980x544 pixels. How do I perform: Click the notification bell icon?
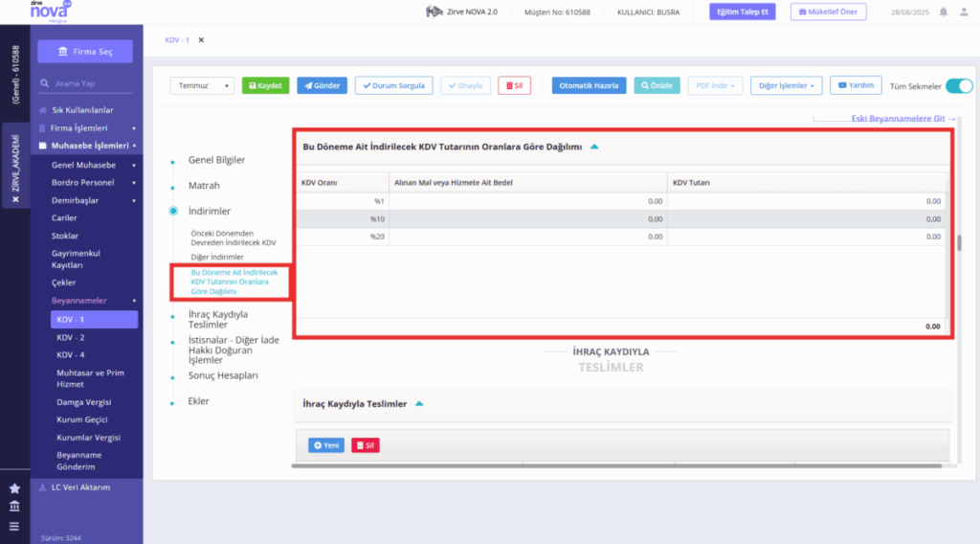(x=943, y=11)
